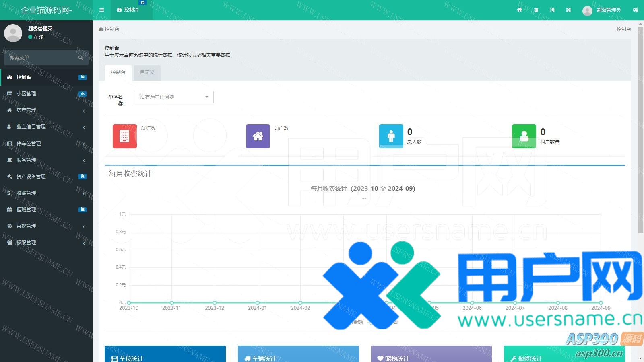
Task: Click the green user 租户数量 icon
Action: pos(524,136)
